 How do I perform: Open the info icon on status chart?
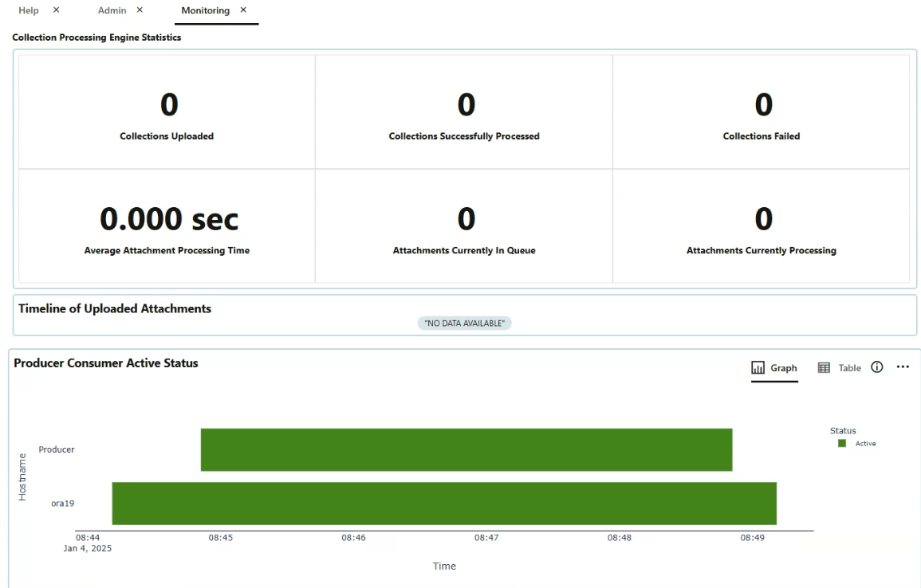click(877, 367)
